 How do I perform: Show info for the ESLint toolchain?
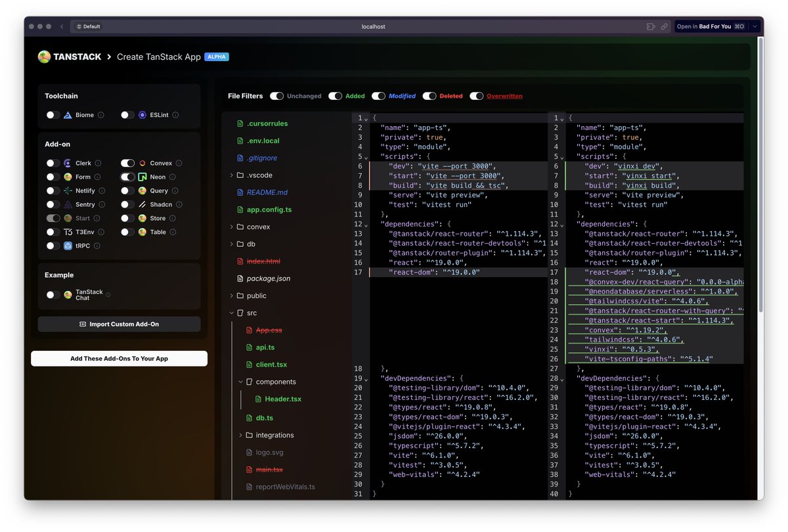pos(175,115)
